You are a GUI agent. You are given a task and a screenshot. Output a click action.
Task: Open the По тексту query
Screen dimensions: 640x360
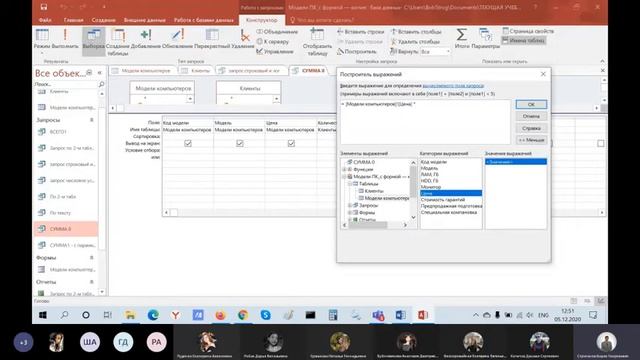(65, 213)
